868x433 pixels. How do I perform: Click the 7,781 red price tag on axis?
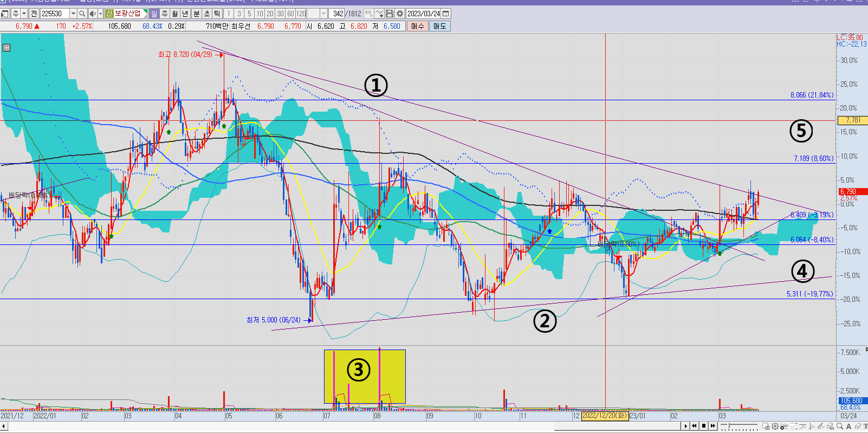(x=853, y=120)
